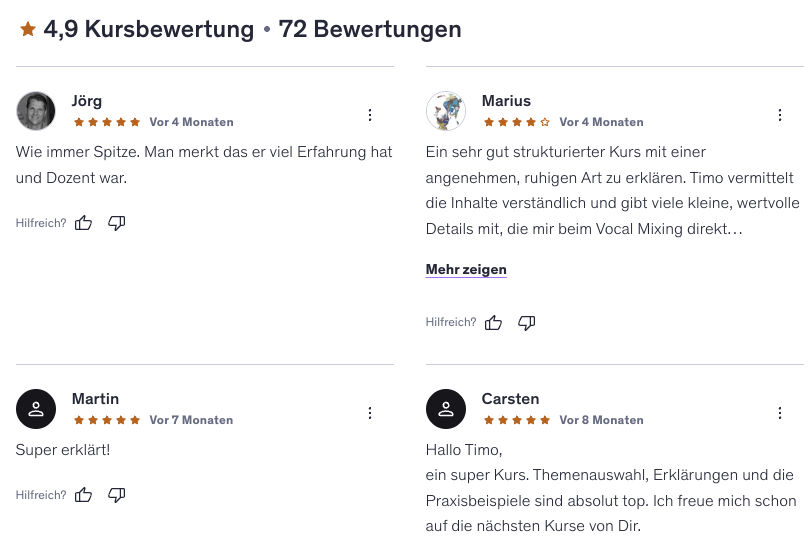Click Jörg's profile photo
This screenshot has width=812, height=548.
click(x=36, y=111)
